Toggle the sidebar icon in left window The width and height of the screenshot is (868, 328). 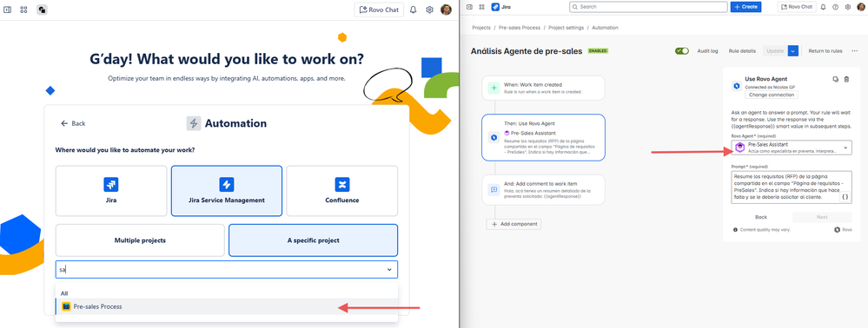(7, 10)
